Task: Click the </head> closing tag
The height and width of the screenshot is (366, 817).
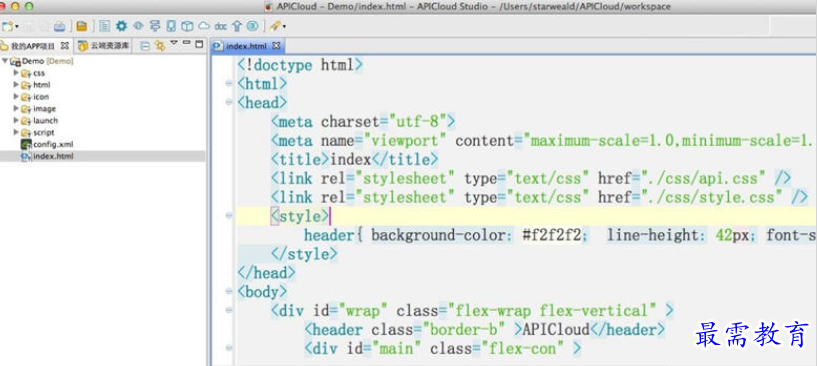Action: point(266,273)
